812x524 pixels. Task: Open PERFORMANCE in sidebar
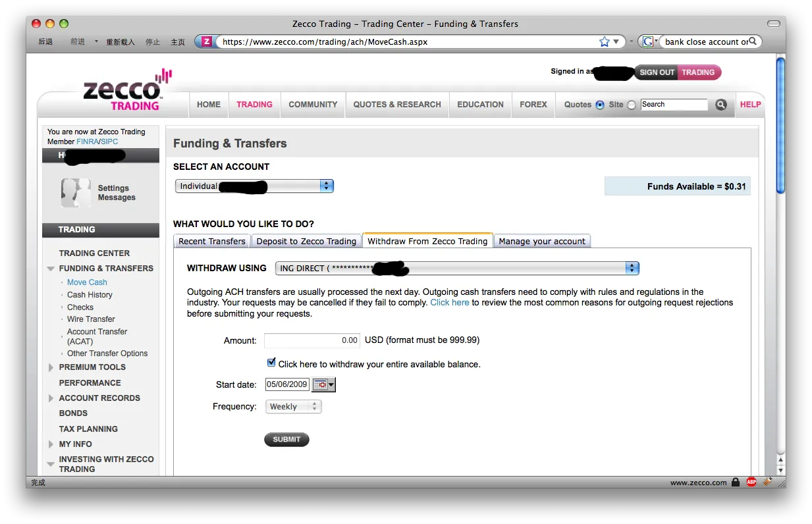click(90, 383)
